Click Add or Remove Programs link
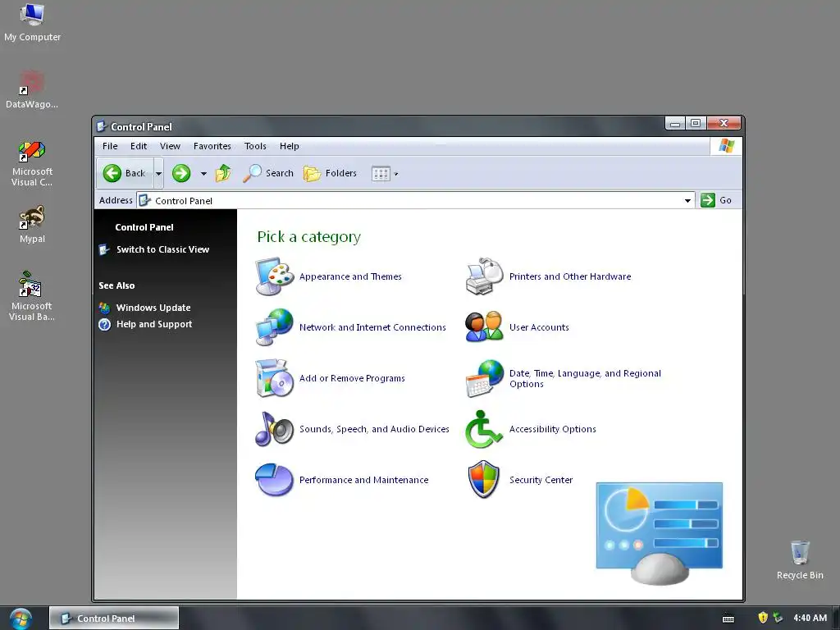Screen dimensions: 840x630 352,379
